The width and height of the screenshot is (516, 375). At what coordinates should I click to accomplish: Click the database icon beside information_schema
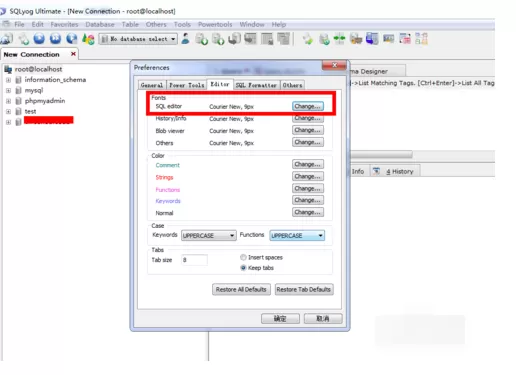19,80
